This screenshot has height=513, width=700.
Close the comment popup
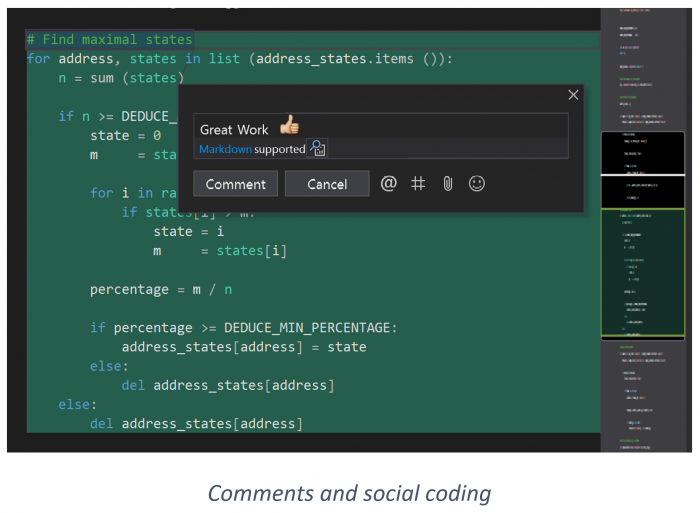tap(573, 95)
